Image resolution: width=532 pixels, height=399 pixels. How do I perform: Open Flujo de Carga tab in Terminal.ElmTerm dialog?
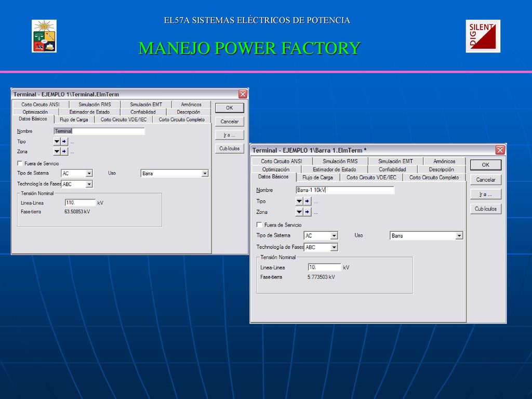click(74, 119)
